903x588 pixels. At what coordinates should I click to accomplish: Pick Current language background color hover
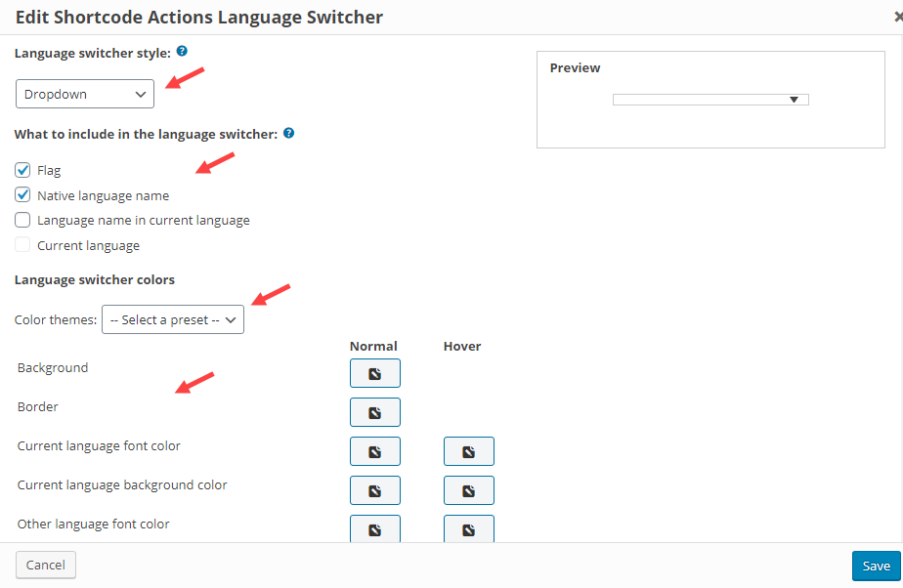pyautogui.click(x=468, y=490)
